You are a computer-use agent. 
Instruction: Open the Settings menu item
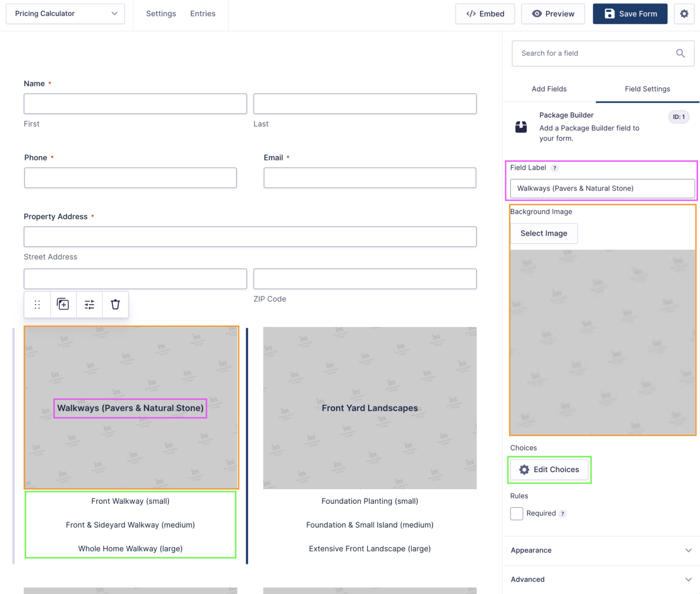[161, 14]
